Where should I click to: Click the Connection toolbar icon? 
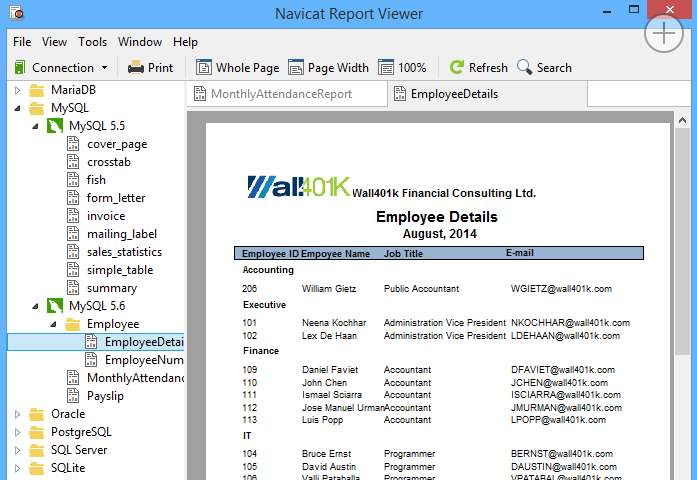click(x=20, y=68)
